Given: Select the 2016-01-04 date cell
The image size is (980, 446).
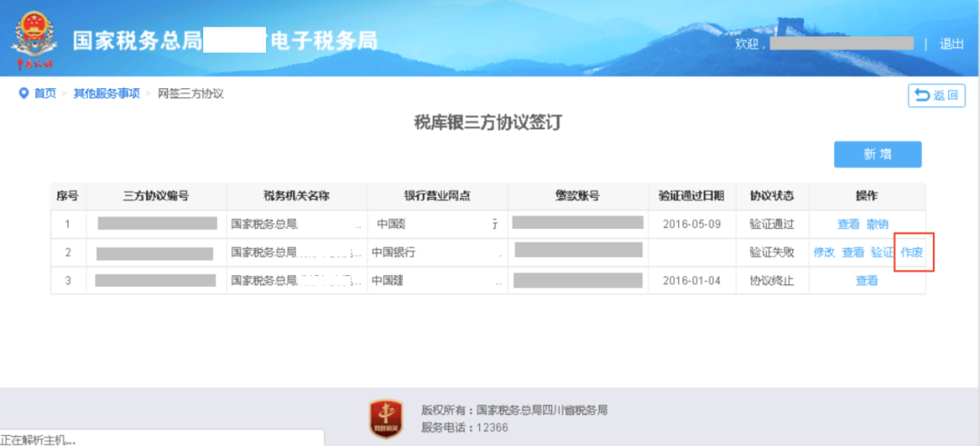Looking at the screenshot, I should point(691,281).
